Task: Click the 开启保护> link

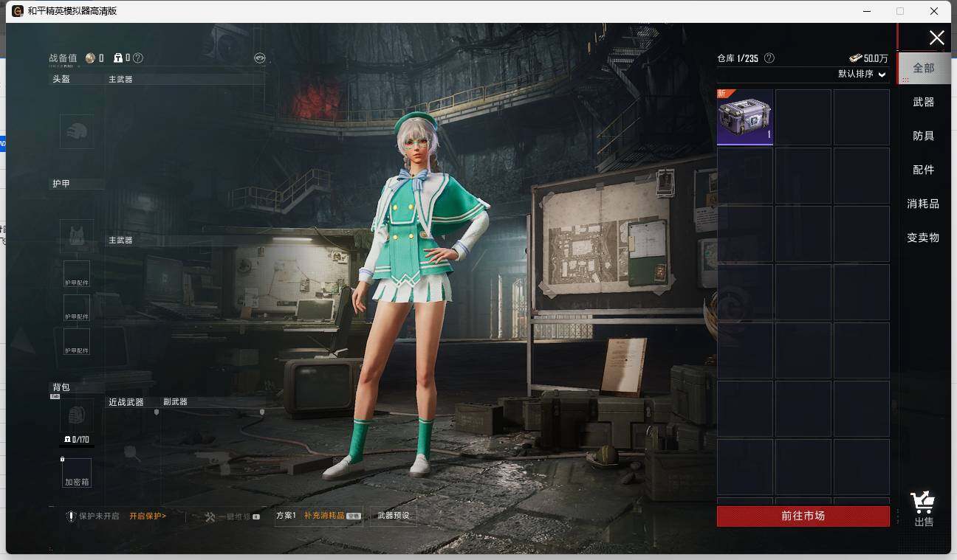Action: 148,516
